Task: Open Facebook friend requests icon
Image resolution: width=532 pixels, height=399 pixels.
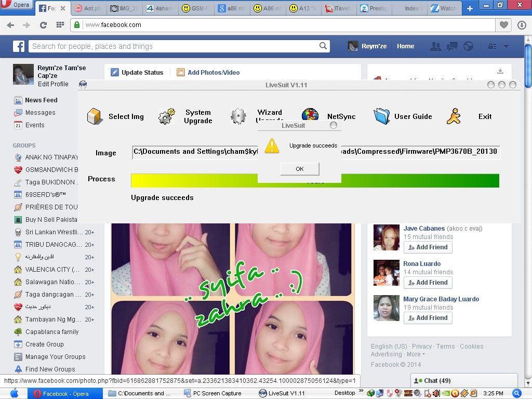Action: coord(436,46)
